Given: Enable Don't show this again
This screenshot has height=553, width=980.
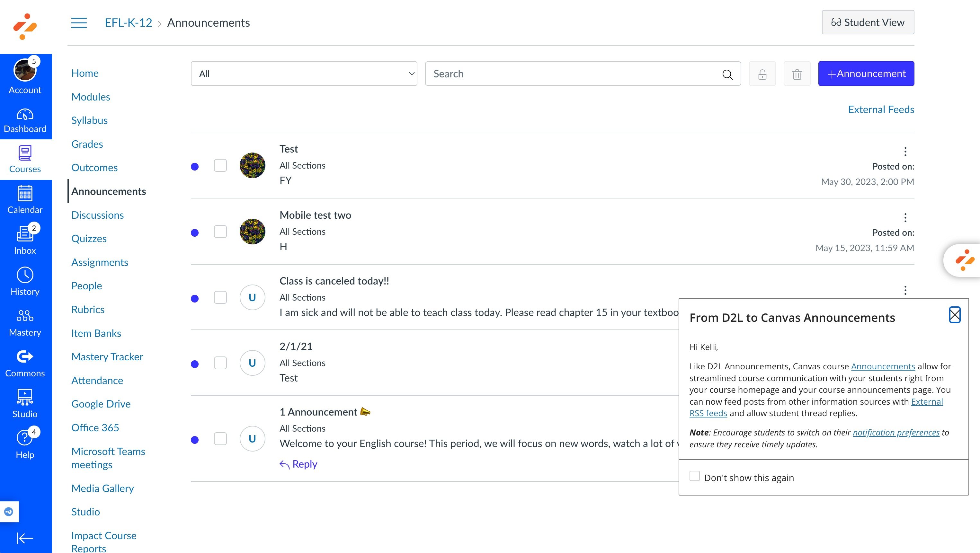Looking at the screenshot, I should pos(694,476).
